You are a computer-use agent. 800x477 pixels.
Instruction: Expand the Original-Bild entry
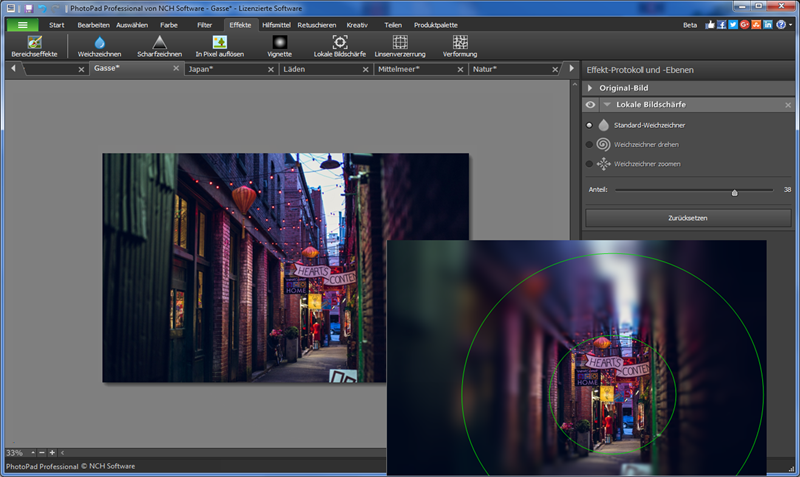pyautogui.click(x=590, y=88)
